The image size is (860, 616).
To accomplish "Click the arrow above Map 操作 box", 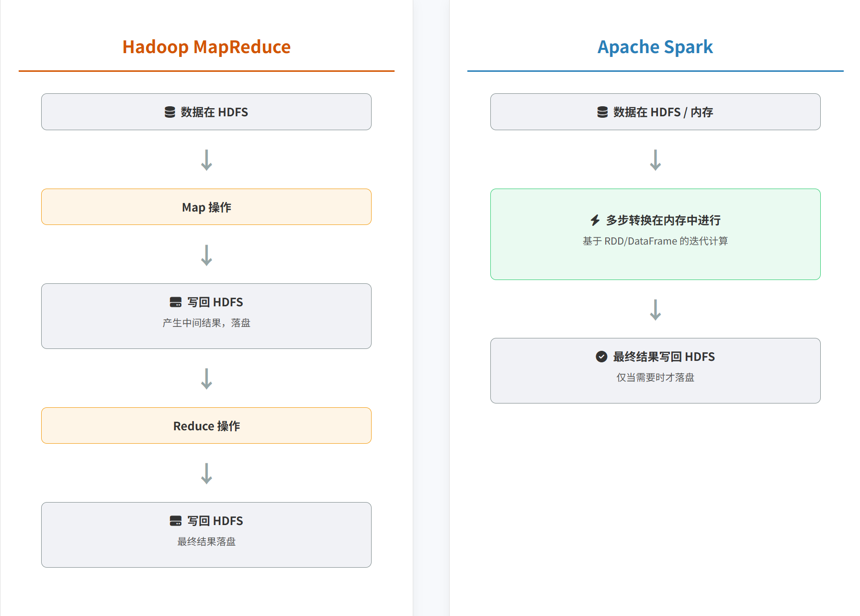I will tap(206, 160).
